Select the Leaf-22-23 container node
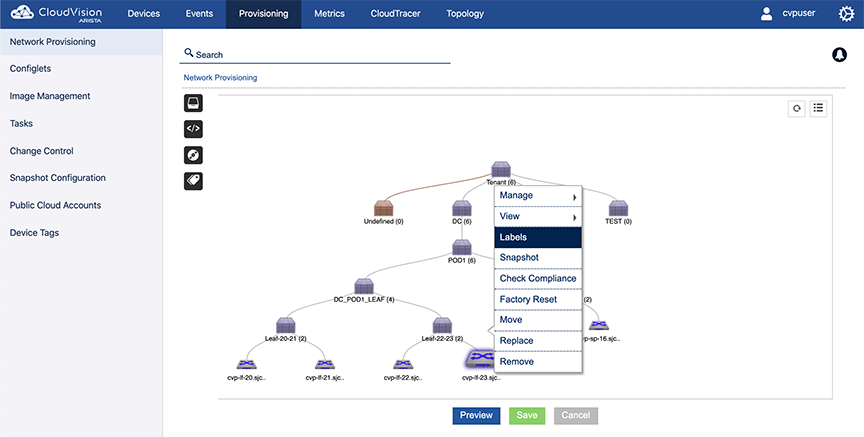864x437 pixels. click(442, 326)
